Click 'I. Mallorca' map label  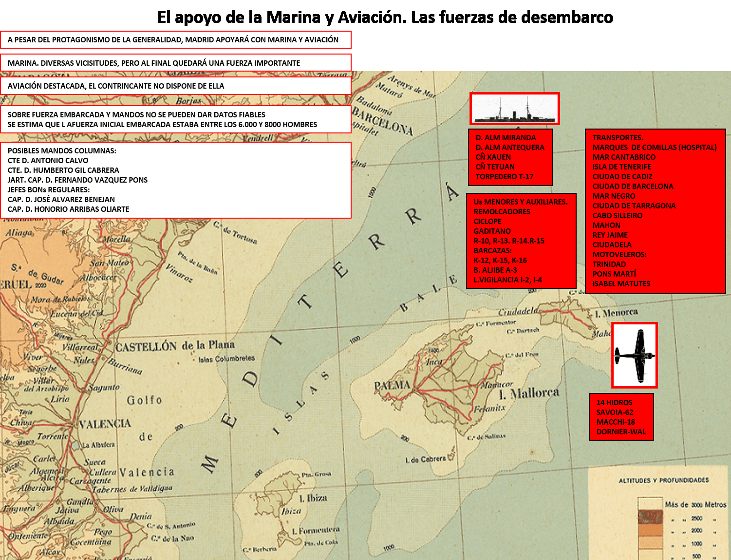[529, 393]
